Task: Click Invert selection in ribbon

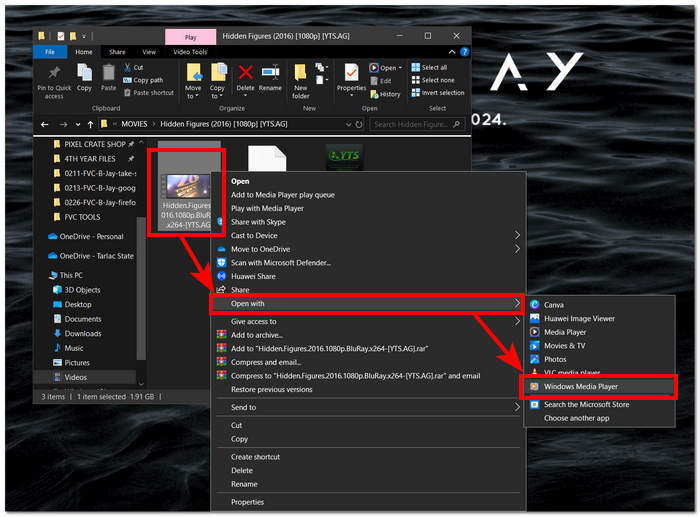Action: tap(438, 93)
